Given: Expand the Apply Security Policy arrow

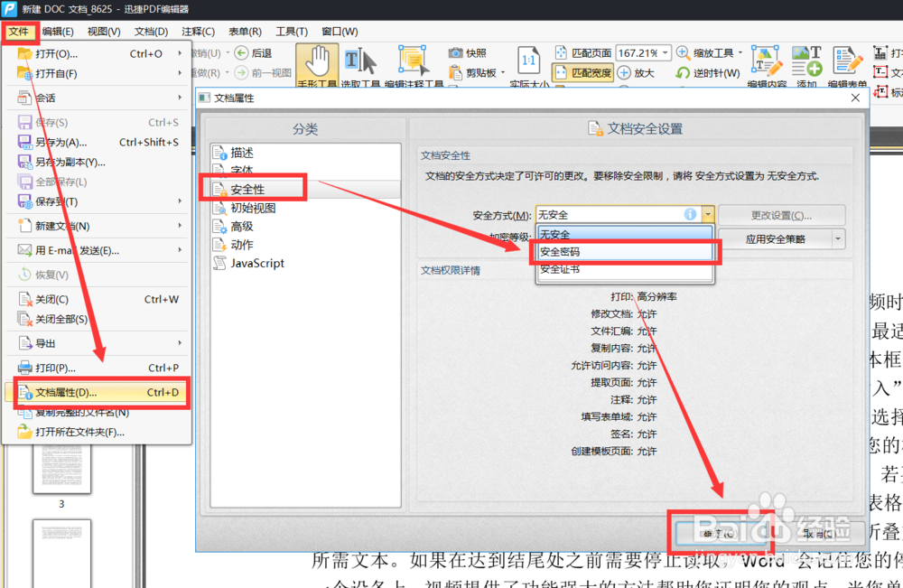Looking at the screenshot, I should click(838, 239).
